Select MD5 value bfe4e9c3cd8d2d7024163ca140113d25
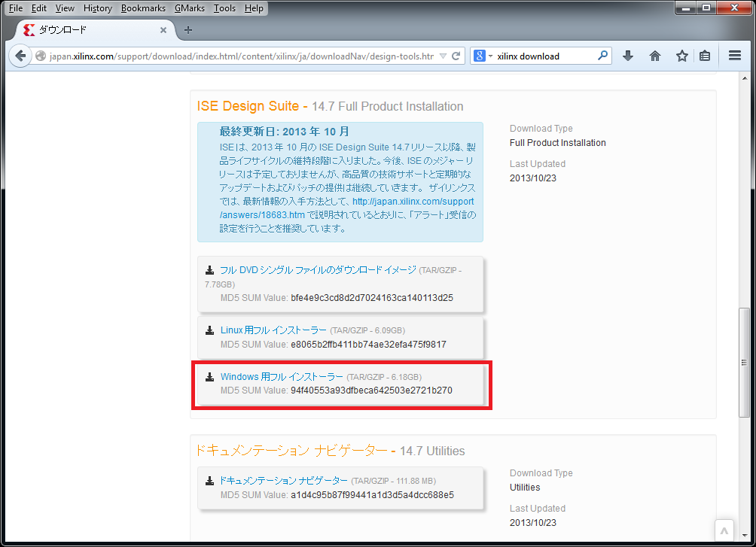Image resolution: width=756 pixels, height=547 pixels. 372,298
